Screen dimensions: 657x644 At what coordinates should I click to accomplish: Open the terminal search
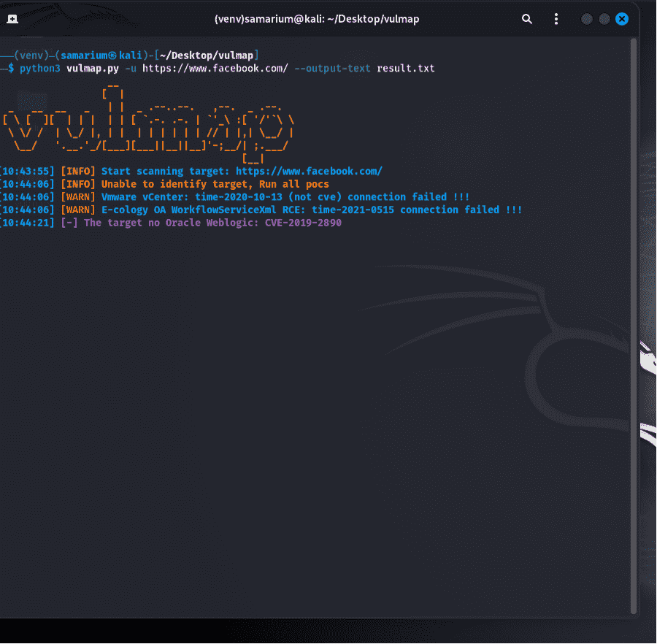(526, 19)
